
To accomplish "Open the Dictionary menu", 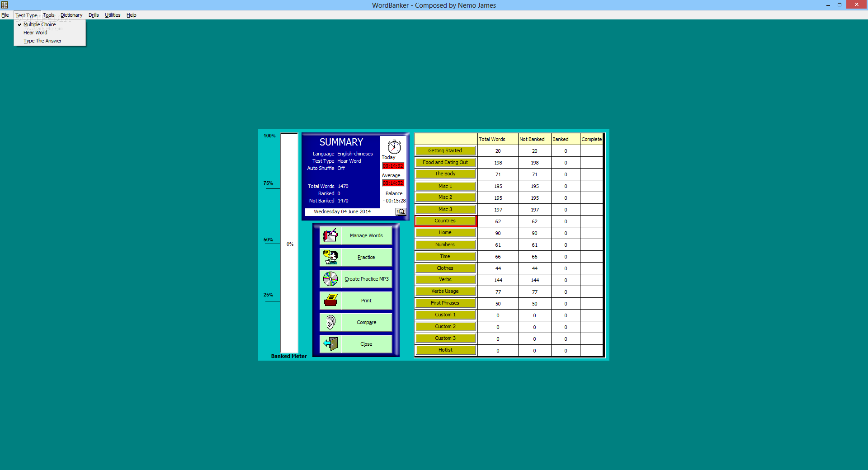I will [71, 15].
